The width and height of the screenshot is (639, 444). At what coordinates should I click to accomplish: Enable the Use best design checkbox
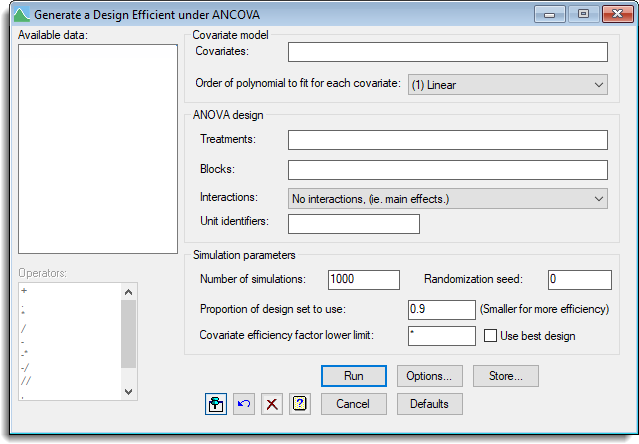pos(491,336)
